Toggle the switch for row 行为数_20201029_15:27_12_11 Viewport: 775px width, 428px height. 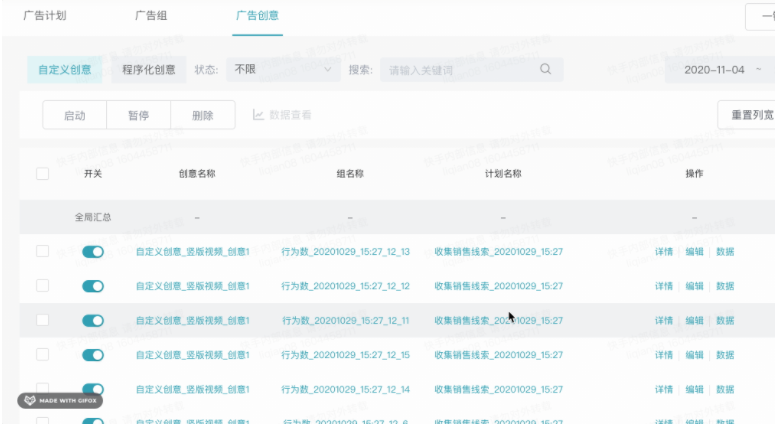[x=93, y=320]
